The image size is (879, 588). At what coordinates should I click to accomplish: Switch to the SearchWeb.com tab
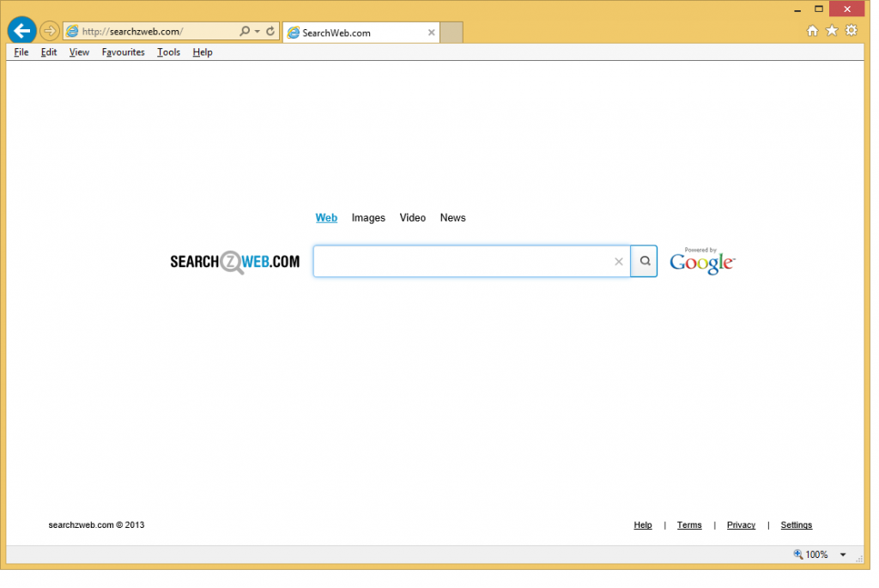(x=361, y=33)
